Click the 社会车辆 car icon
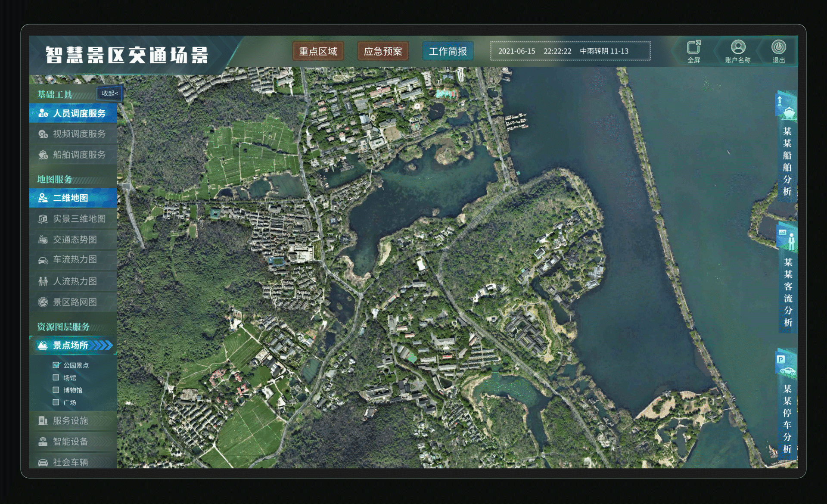 (x=43, y=462)
